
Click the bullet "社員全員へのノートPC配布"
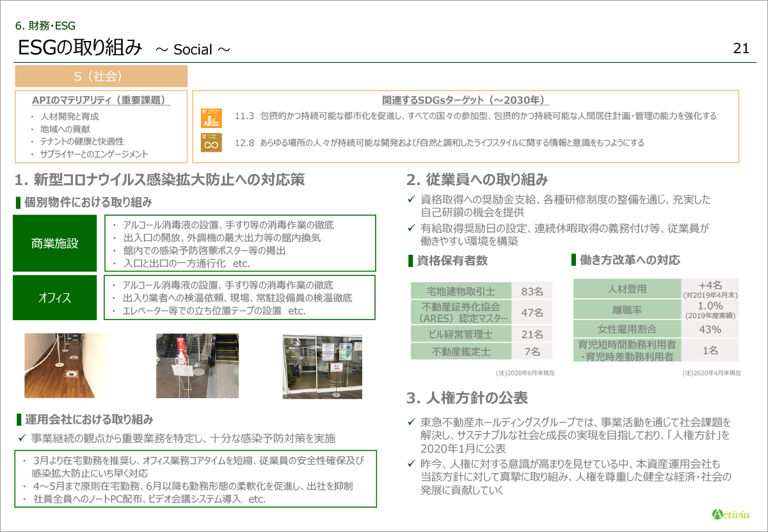[x=148, y=499]
